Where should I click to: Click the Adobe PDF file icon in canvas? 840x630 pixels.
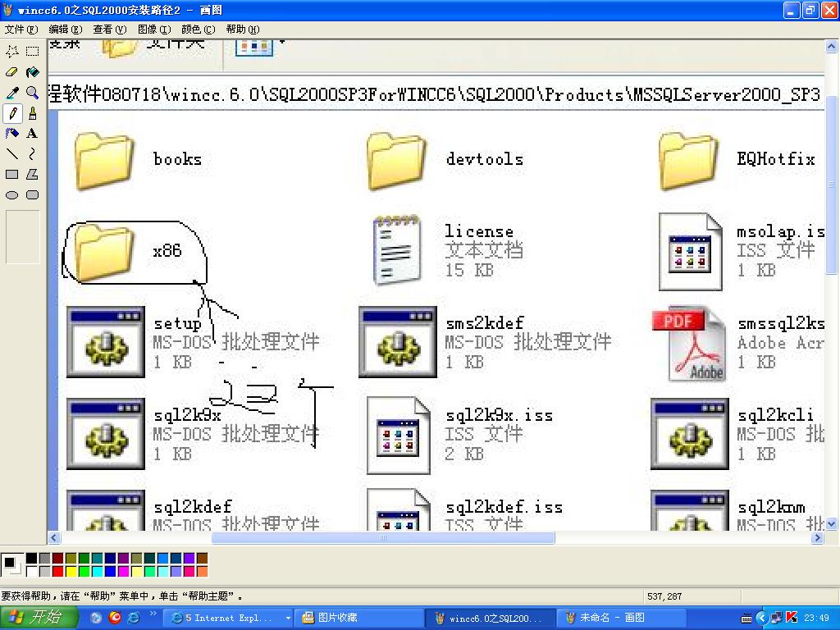tap(689, 344)
